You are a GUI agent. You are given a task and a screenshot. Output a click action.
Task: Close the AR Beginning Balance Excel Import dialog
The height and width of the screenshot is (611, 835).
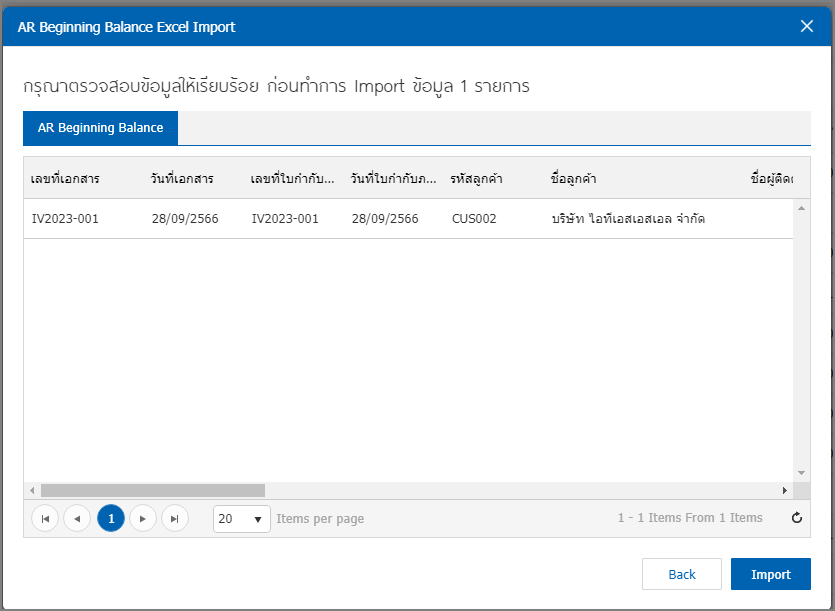[x=807, y=26]
